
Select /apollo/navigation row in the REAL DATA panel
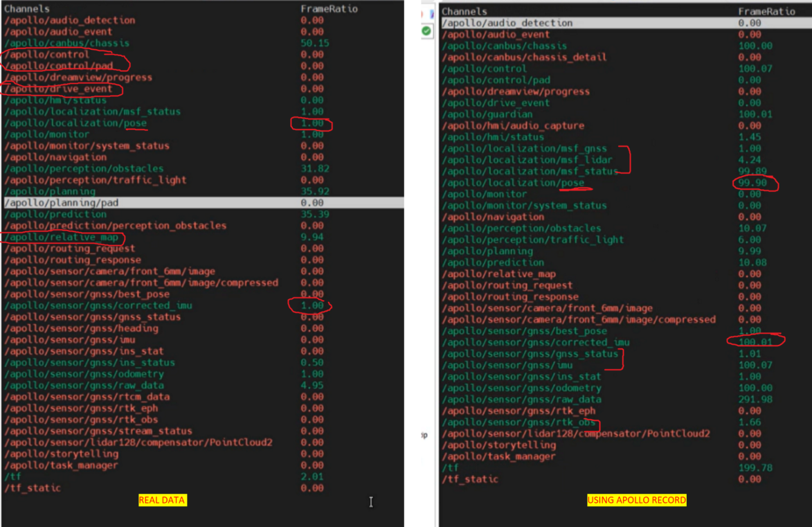pyautogui.click(x=55, y=157)
